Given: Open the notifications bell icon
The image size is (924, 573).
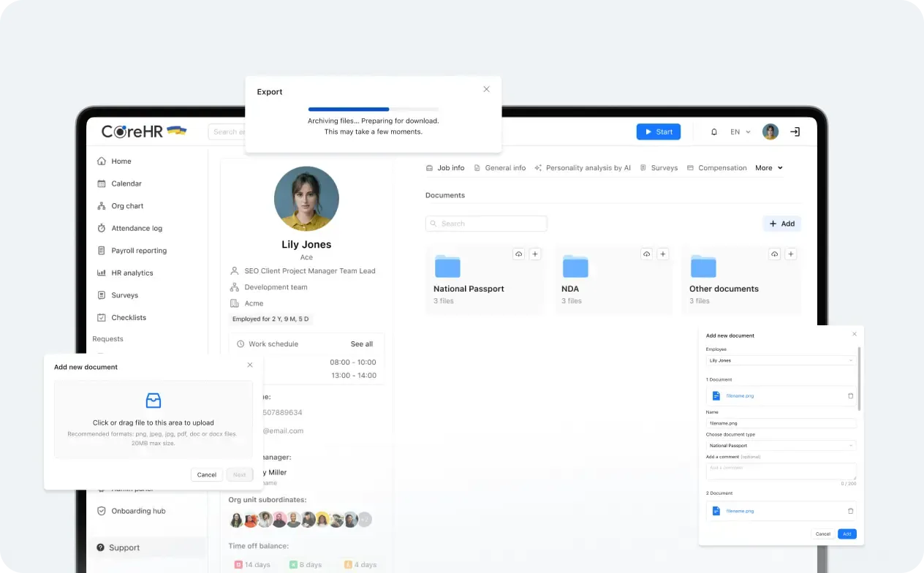Looking at the screenshot, I should pyautogui.click(x=714, y=132).
